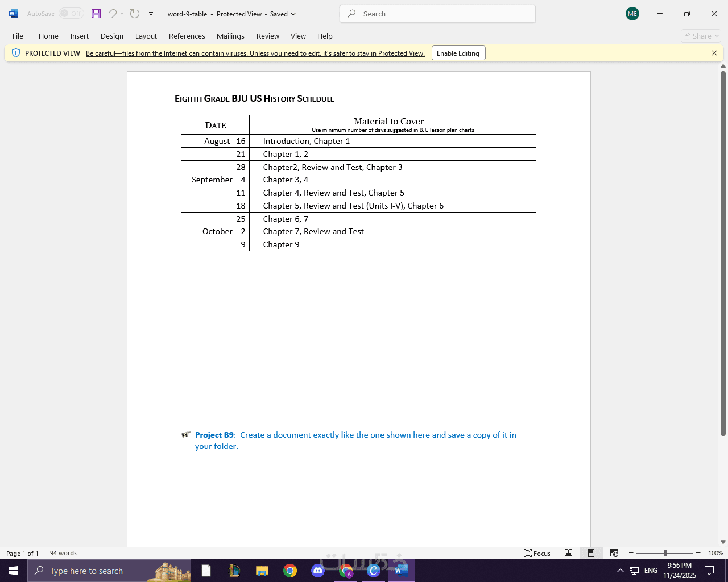The height and width of the screenshot is (582, 728).
Task: Click the ENG language indicator
Action: [651, 571]
